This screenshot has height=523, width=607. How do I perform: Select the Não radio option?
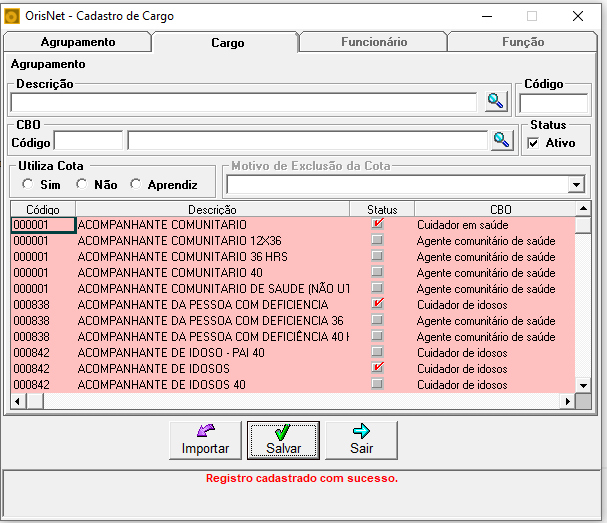(x=82, y=184)
